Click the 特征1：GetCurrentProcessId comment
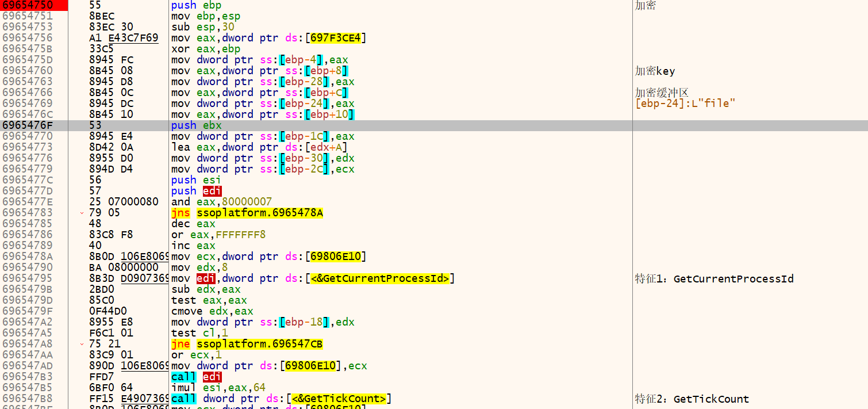 point(714,279)
